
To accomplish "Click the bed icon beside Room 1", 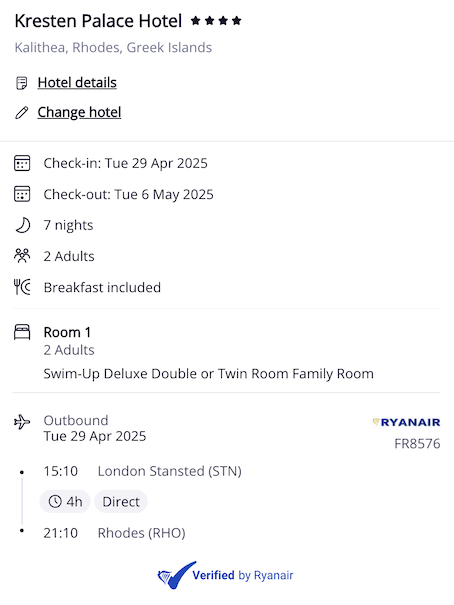I will tap(22, 332).
